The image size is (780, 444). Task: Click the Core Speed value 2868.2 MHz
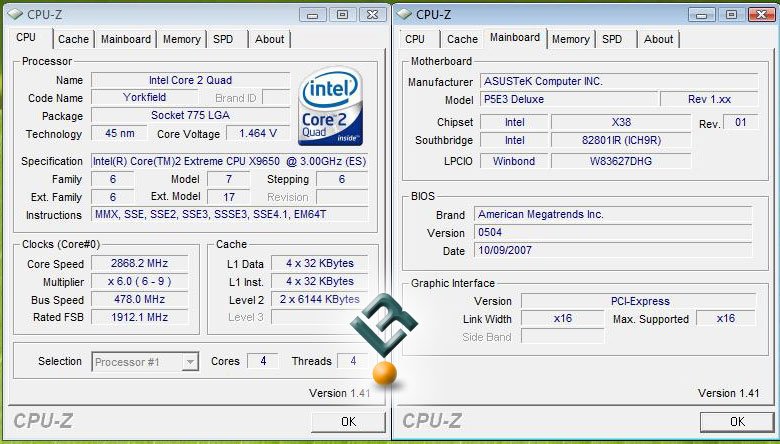140,264
